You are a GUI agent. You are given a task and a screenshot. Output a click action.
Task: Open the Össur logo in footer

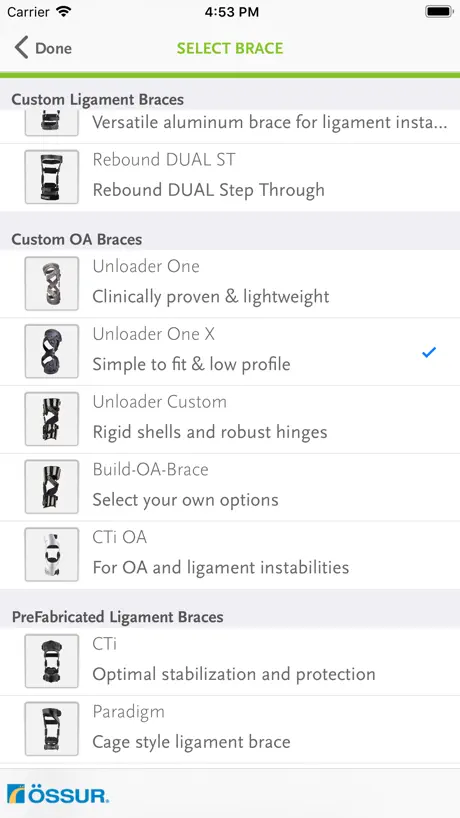pyautogui.click(x=58, y=793)
